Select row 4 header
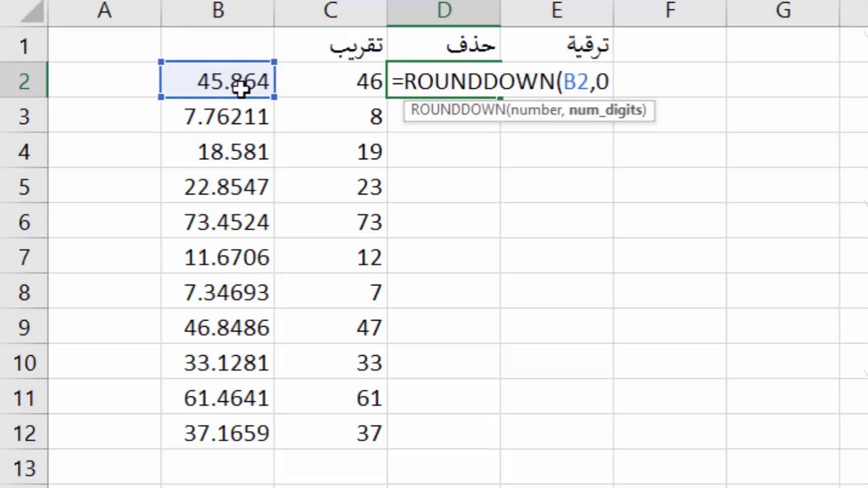 pos(24,151)
